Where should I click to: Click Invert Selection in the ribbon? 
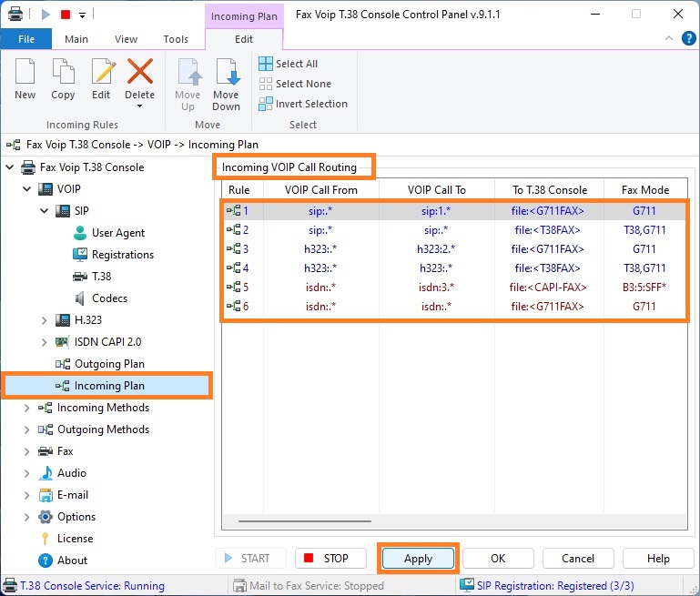coord(303,104)
